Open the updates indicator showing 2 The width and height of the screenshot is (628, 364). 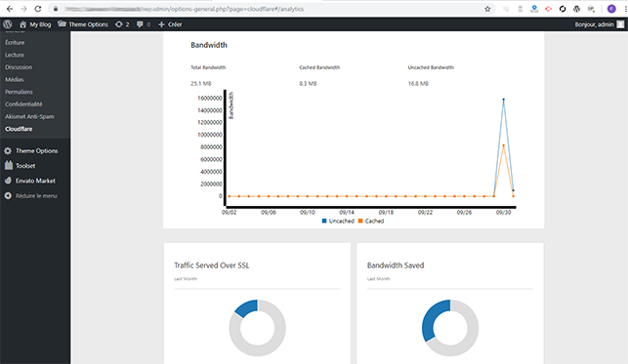122,24
